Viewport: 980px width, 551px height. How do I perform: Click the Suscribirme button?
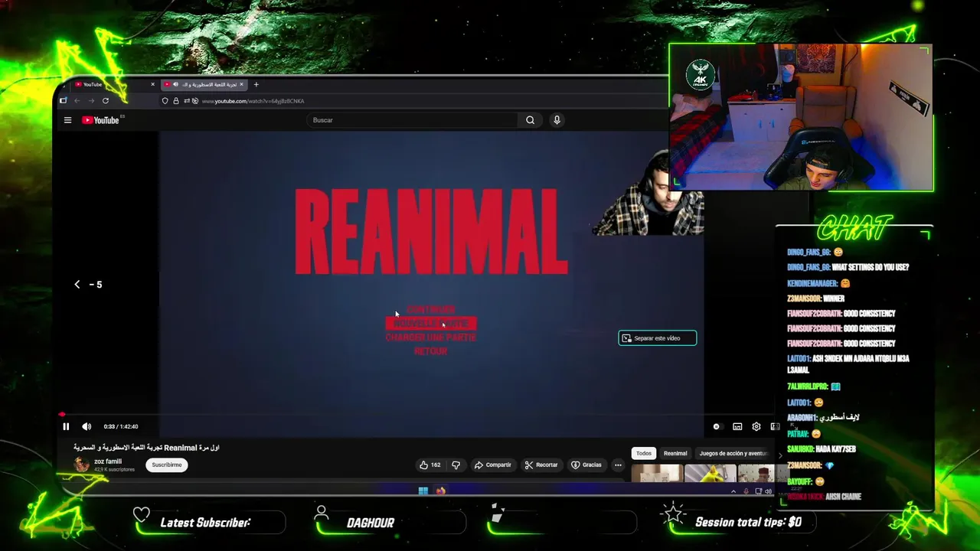167,465
